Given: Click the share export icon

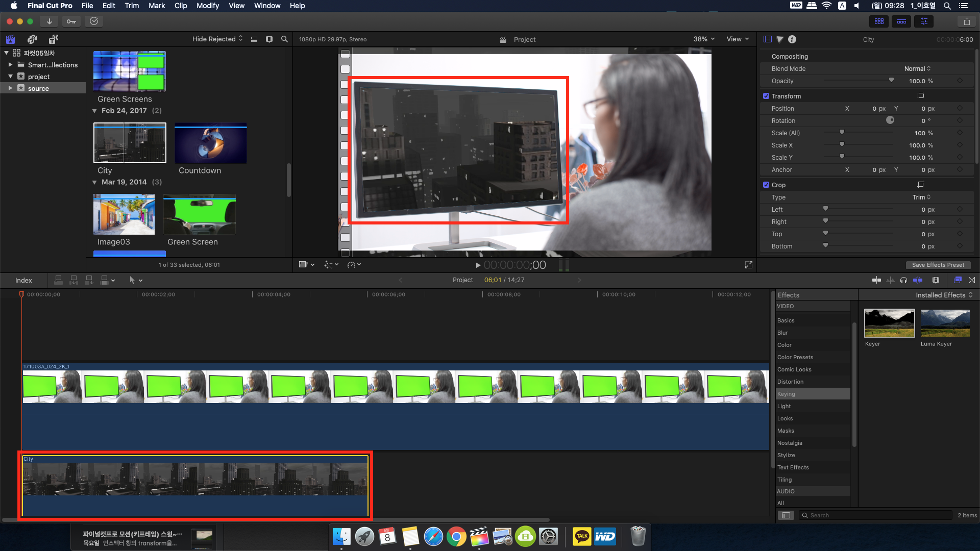Looking at the screenshot, I should (x=967, y=21).
